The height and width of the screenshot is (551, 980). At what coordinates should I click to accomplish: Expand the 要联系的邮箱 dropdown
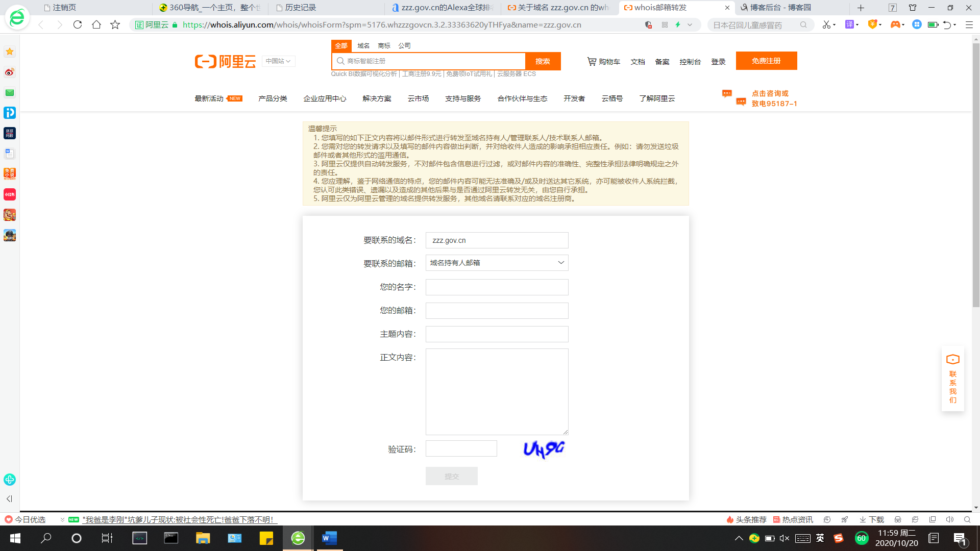[x=497, y=263]
